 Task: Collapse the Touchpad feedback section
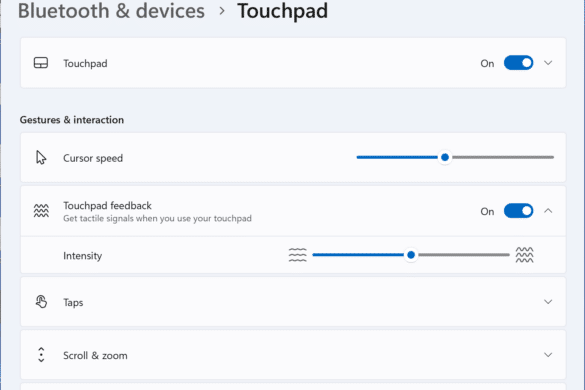click(548, 211)
